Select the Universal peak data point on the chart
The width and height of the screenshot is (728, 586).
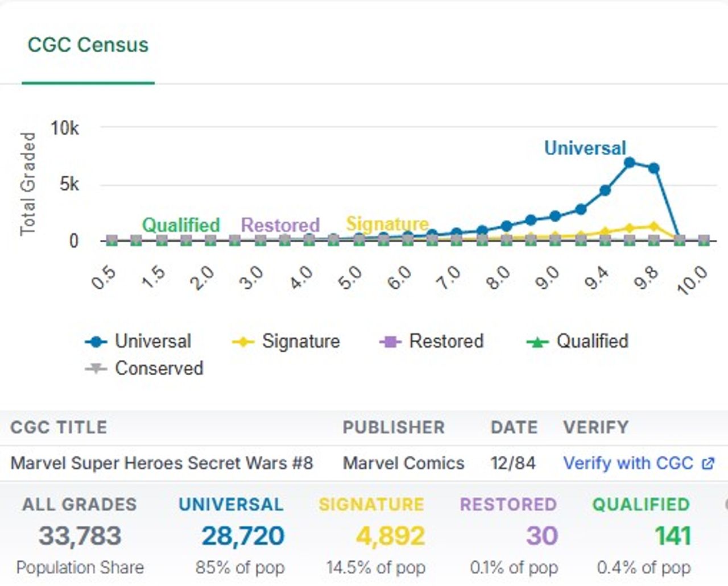[x=630, y=163]
